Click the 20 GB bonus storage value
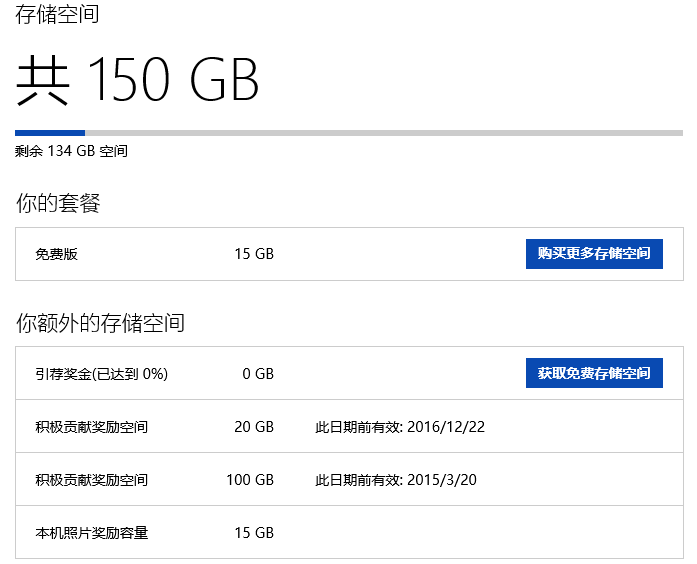Image resolution: width=697 pixels, height=564 pixels. [254, 427]
